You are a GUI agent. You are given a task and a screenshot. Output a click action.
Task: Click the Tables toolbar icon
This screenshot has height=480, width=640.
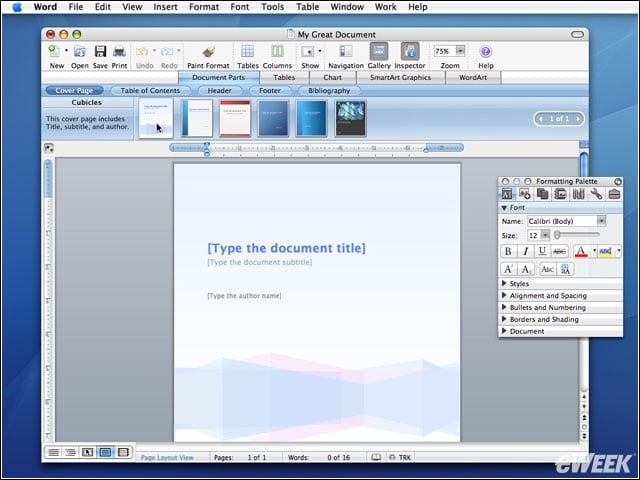pos(247,51)
